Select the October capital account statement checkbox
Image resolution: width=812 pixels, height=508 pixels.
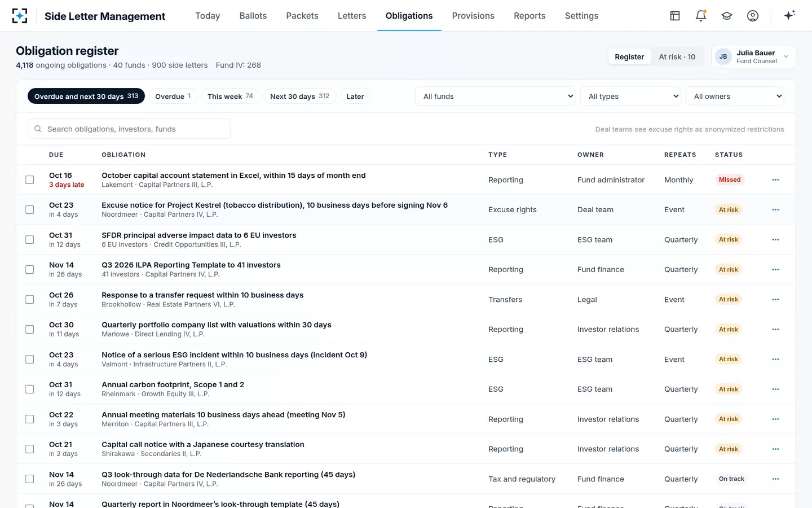[x=30, y=179]
